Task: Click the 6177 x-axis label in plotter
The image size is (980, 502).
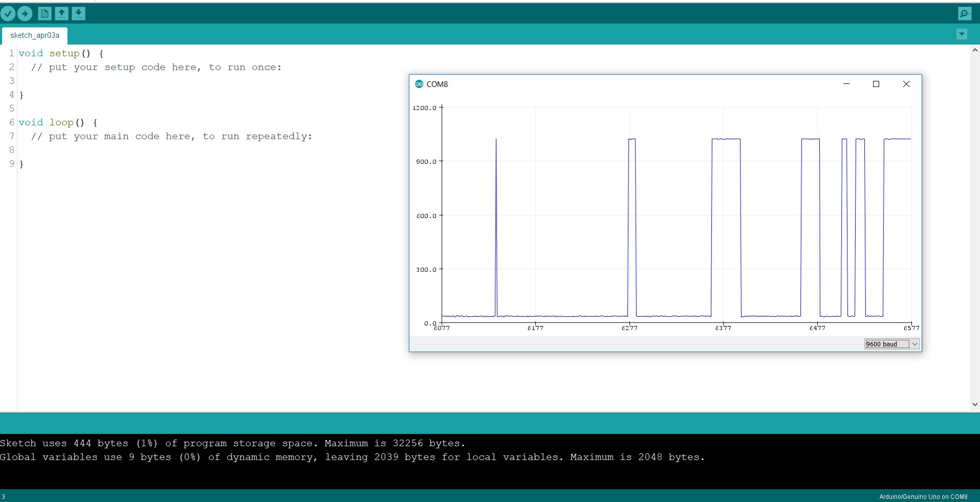Action: (535, 328)
